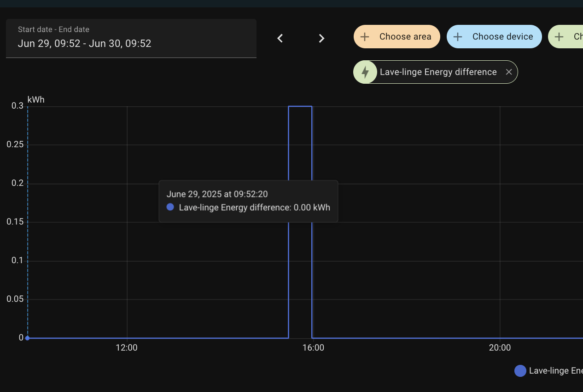Image resolution: width=583 pixels, height=392 pixels.
Task: Select the Lave-linge Energy difference chip label
Action: click(438, 72)
